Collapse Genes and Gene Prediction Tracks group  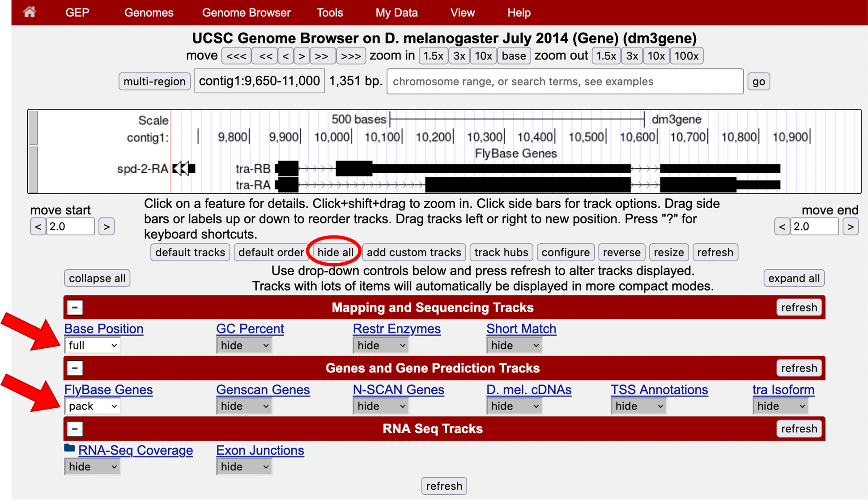click(75, 368)
